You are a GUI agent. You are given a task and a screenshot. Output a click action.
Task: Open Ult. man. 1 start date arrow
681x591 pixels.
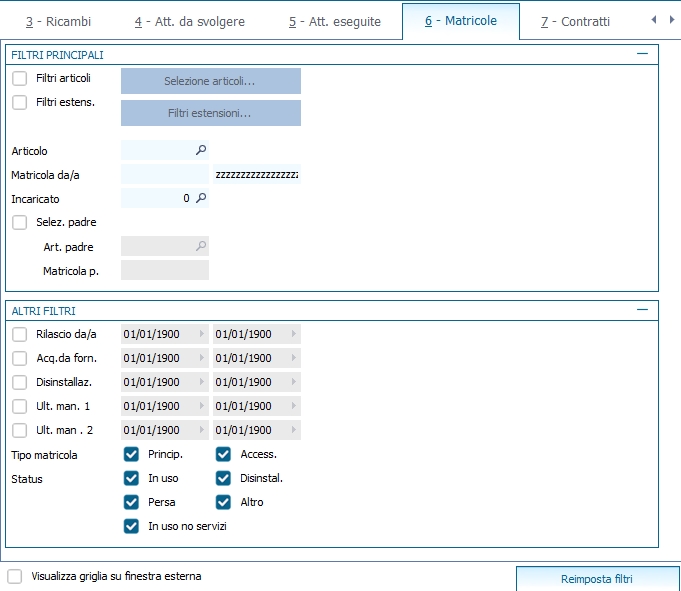click(x=202, y=406)
